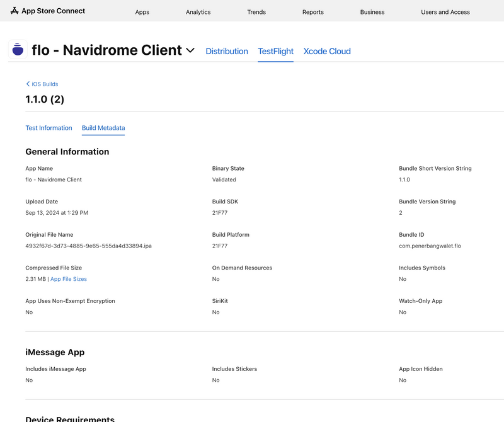
Task: Click the Device Requirements heading
Action: tap(70, 419)
